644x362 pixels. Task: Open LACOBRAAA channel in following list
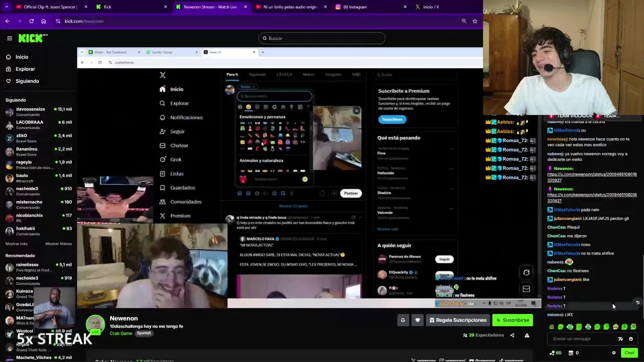point(39,125)
